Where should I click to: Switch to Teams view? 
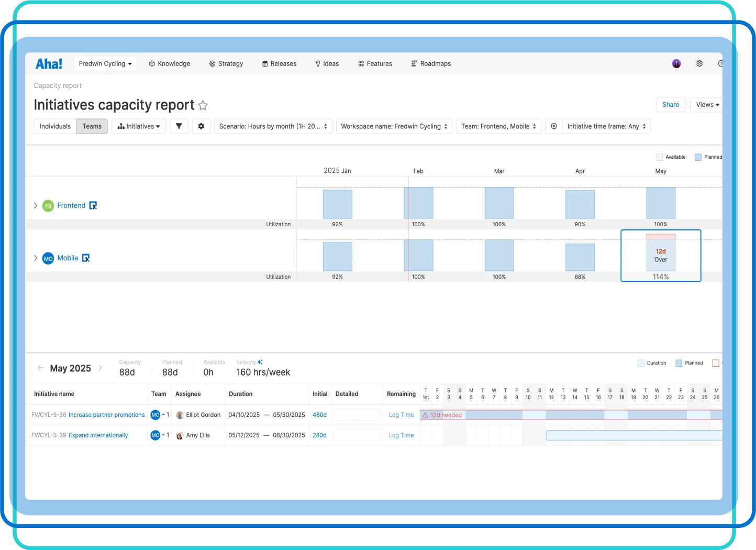pos(92,126)
